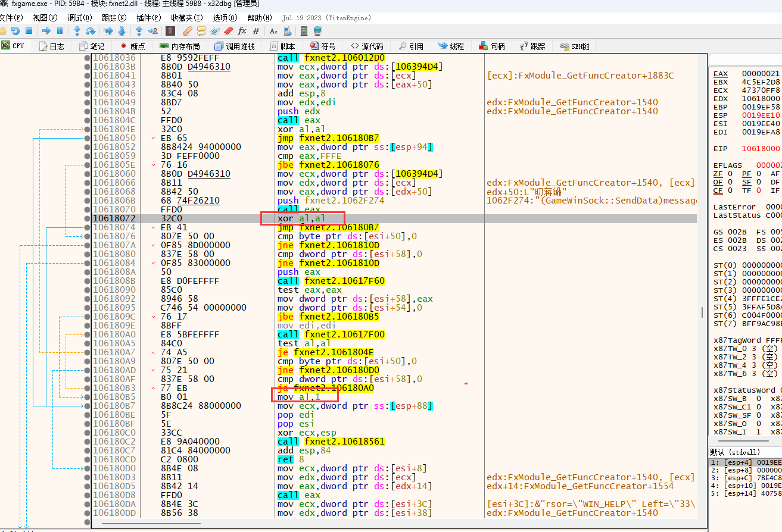Switch to the 句柄 handles tab
Image resolution: width=782 pixels, height=532 pixels.
pos(491,46)
